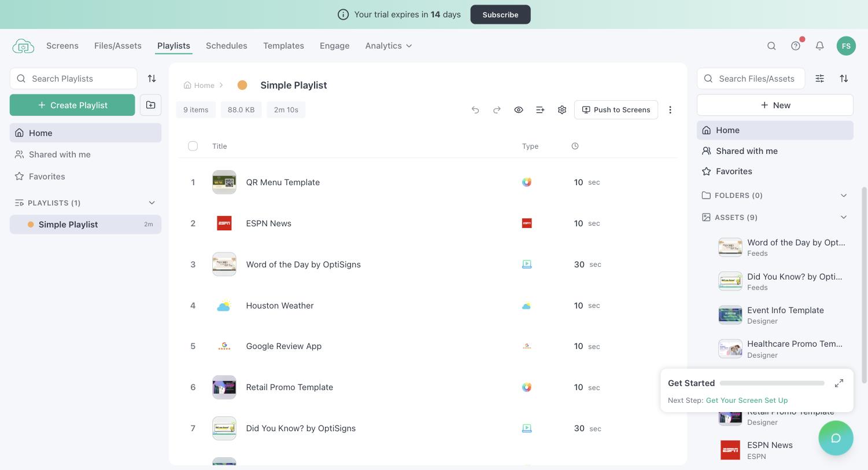Click the redo arrow icon
The height and width of the screenshot is (470, 868).
497,110
